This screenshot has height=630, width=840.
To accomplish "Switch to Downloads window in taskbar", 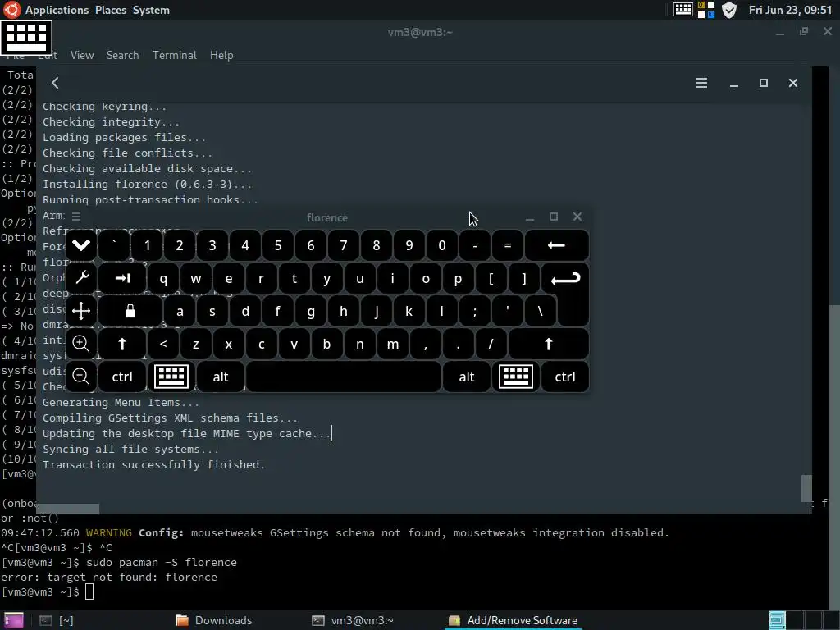I will pyautogui.click(x=214, y=620).
